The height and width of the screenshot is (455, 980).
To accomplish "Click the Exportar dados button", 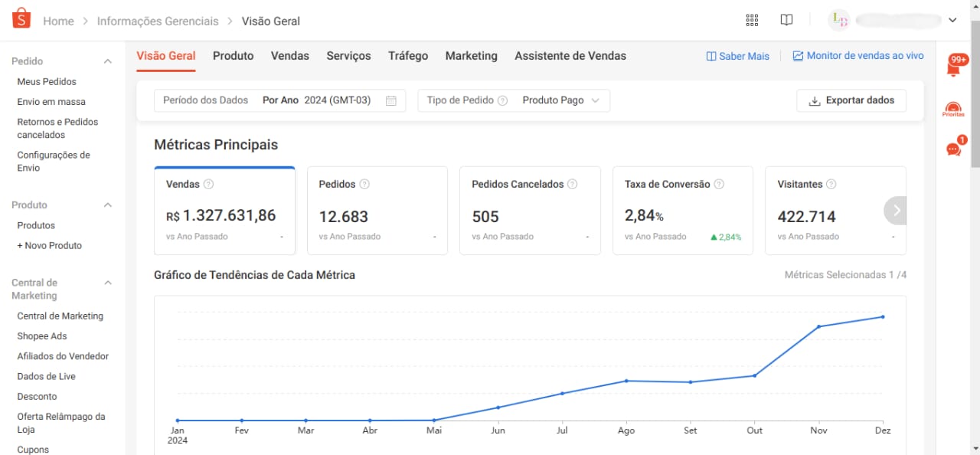I will 851,100.
